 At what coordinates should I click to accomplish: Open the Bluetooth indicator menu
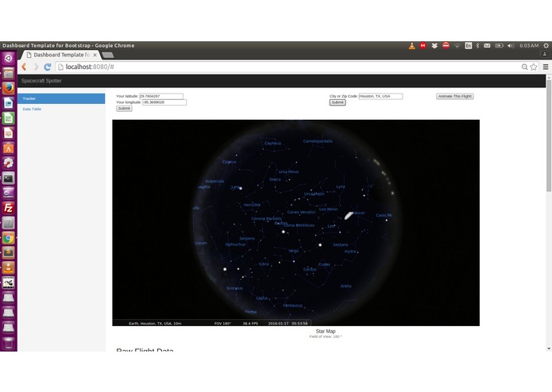[477, 46]
